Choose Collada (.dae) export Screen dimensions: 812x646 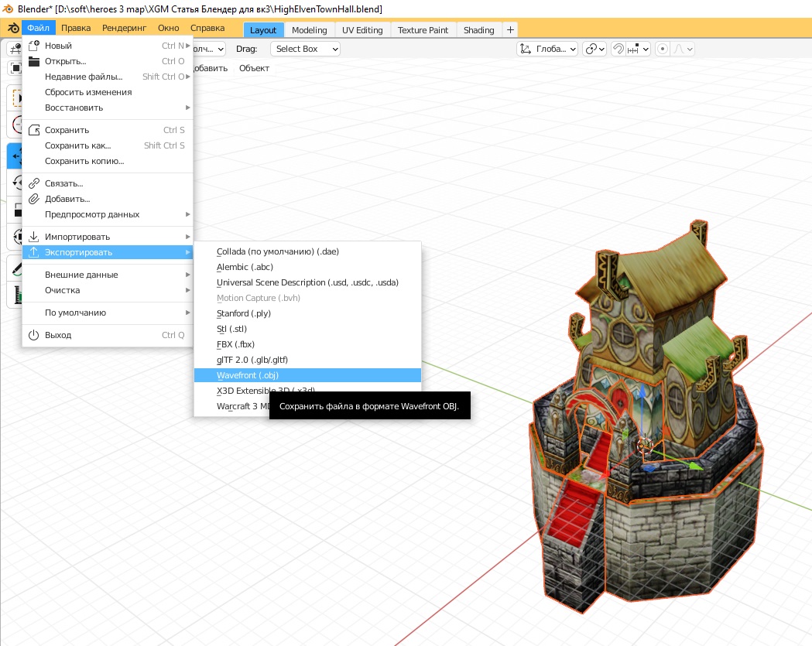[x=307, y=251]
